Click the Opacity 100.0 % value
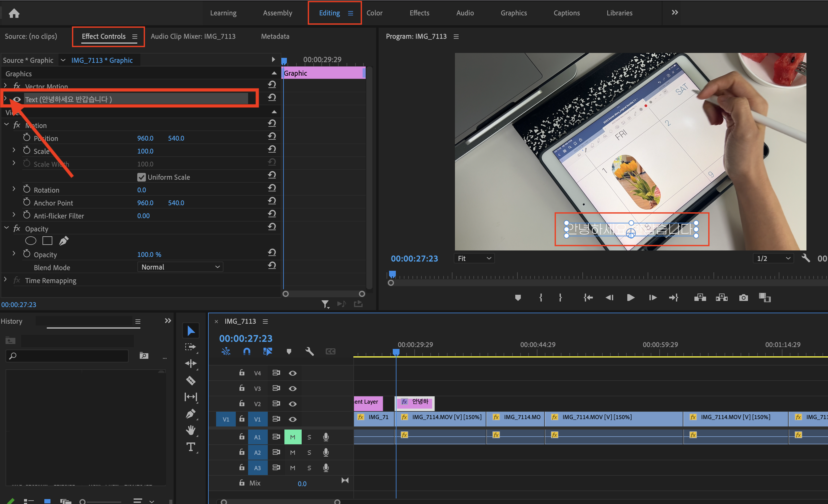The height and width of the screenshot is (504, 828). [x=149, y=255]
